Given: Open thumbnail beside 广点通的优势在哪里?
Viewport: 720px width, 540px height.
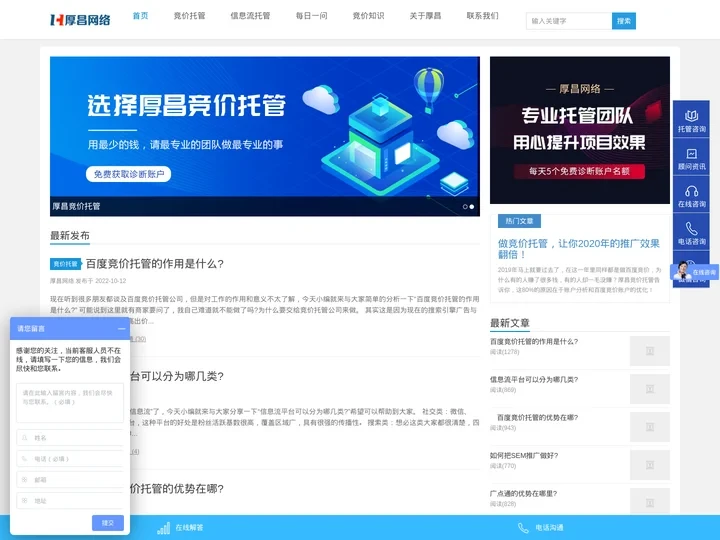Looking at the screenshot, I should coord(649,501).
